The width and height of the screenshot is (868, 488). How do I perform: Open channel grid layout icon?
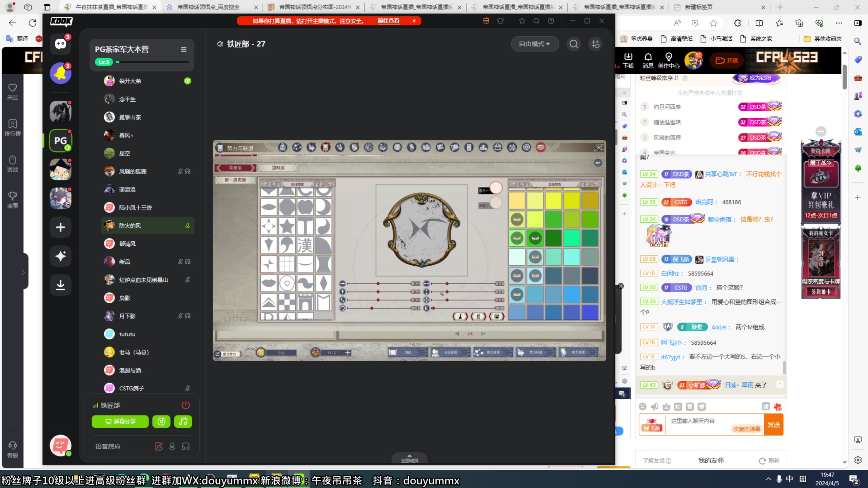[x=596, y=44]
